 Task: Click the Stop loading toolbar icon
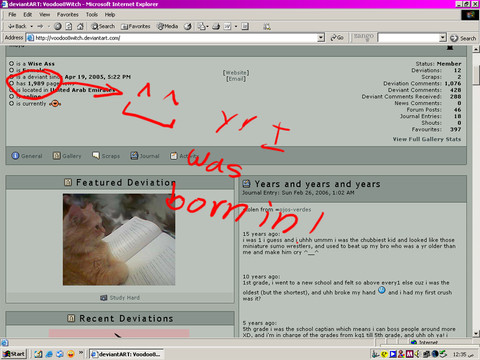58,26
